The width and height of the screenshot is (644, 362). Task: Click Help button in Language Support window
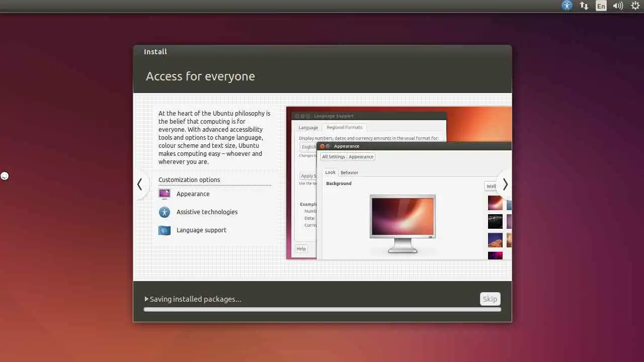pos(301,248)
